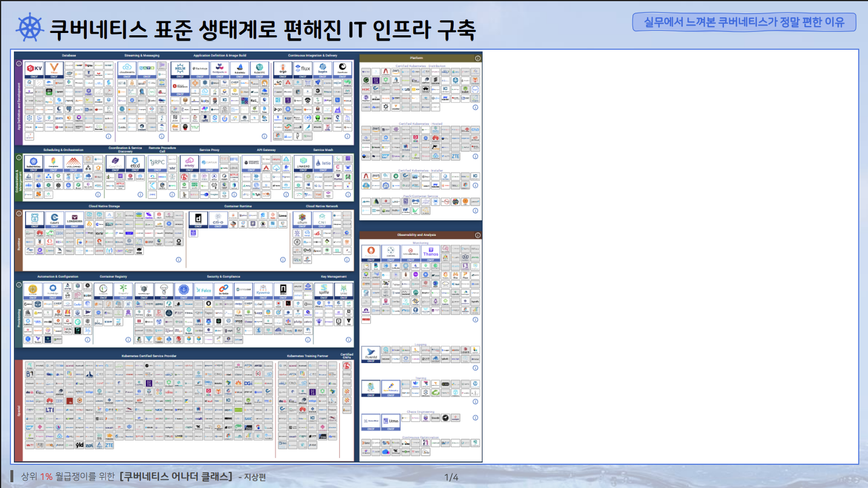
Task: Open the Chaos Engineering section info icon
Action: coord(475,417)
